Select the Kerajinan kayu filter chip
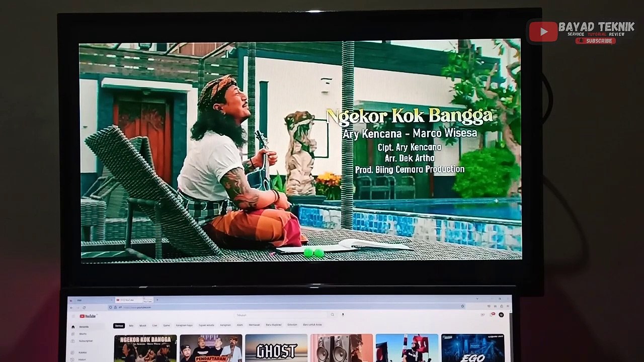 pyautogui.click(x=184, y=325)
